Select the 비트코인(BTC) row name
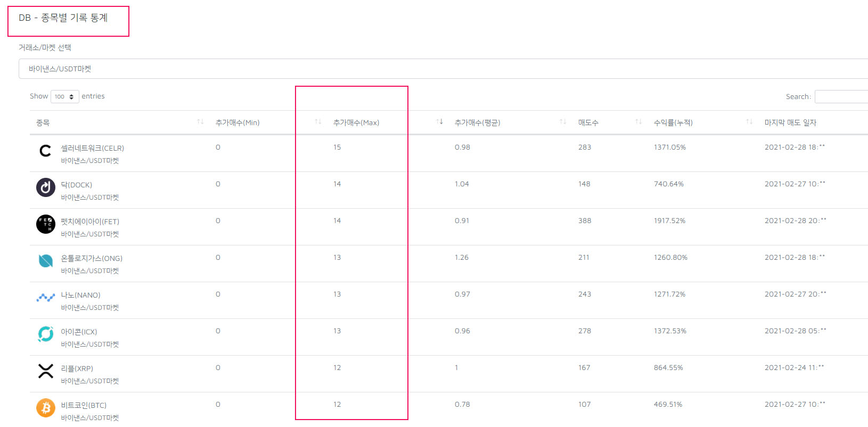The width and height of the screenshot is (868, 427). [84, 405]
